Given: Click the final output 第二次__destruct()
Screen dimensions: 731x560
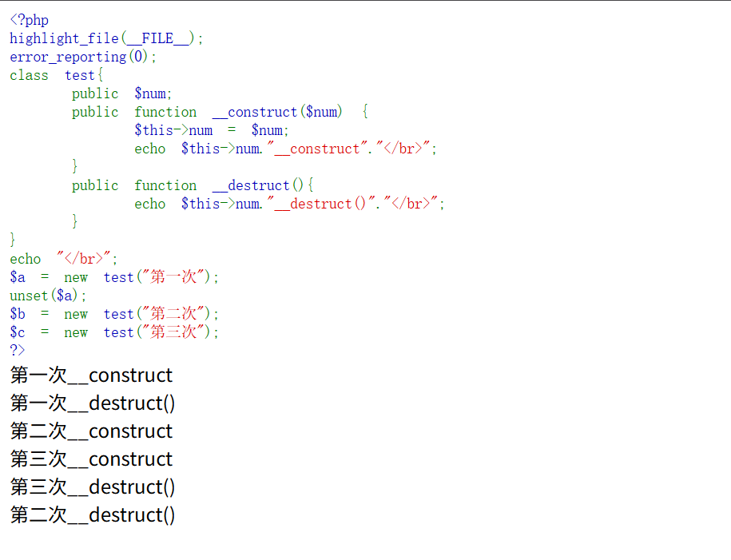Looking at the screenshot, I should point(93,515).
